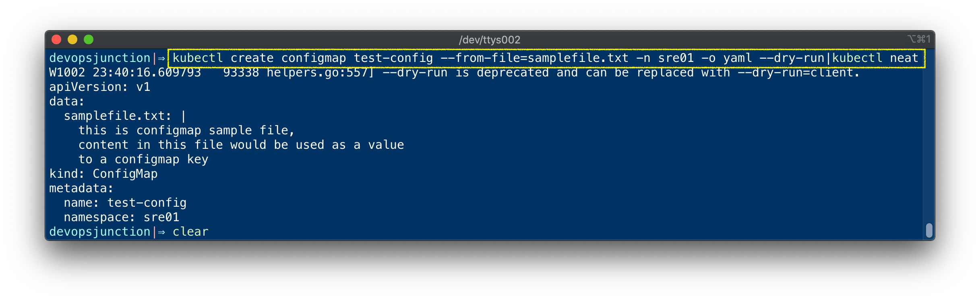Click the text 'to a configmap key'
Viewport: 980px width, 300px height.
[x=143, y=160]
